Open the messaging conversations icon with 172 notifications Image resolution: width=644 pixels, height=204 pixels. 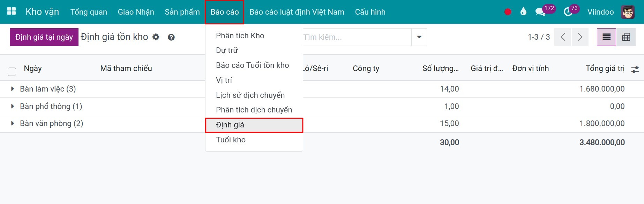[540, 11]
